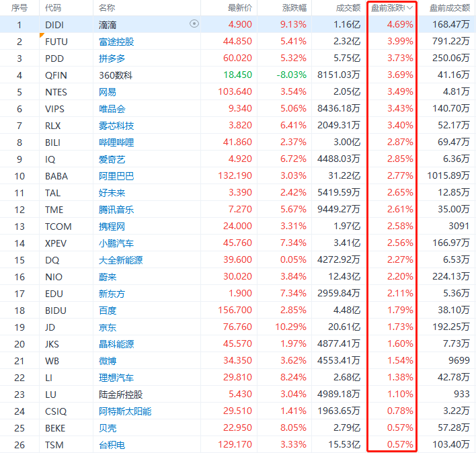The image size is (476, 453).
Task: Click the 代码 column header
Action: click(52, 8)
